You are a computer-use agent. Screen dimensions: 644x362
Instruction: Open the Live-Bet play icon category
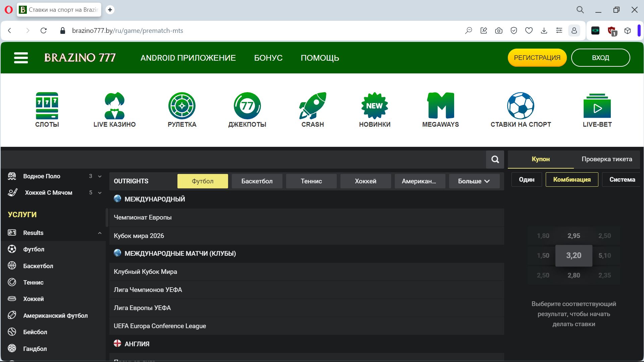click(597, 110)
